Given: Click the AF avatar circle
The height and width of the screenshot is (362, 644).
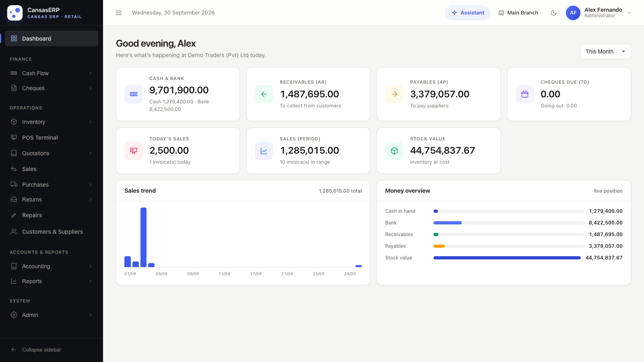Looking at the screenshot, I should point(573,13).
